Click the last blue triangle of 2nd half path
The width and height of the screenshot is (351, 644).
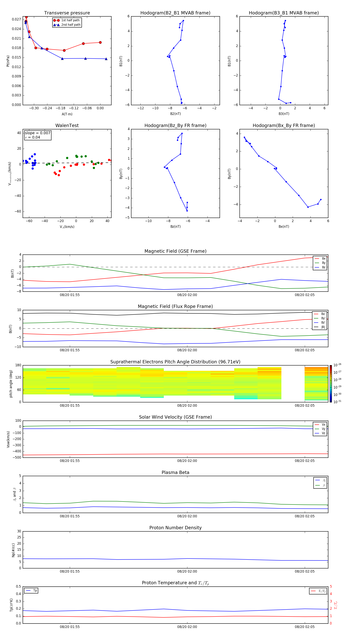click(106, 59)
